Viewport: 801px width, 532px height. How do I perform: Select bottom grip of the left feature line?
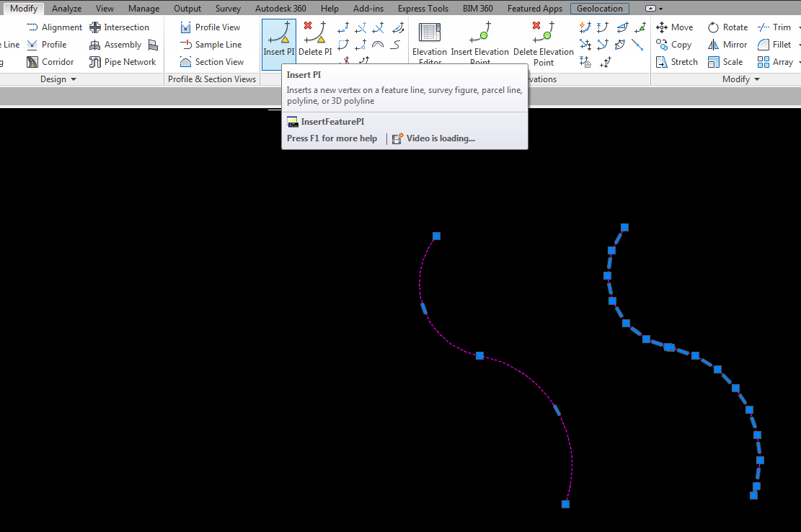point(565,504)
